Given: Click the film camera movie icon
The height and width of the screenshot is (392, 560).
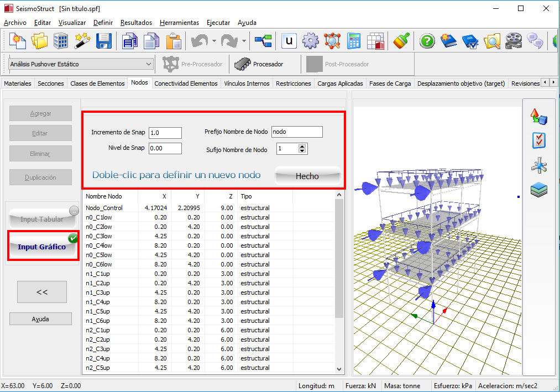Looking at the screenshot, I should tap(514, 41).
